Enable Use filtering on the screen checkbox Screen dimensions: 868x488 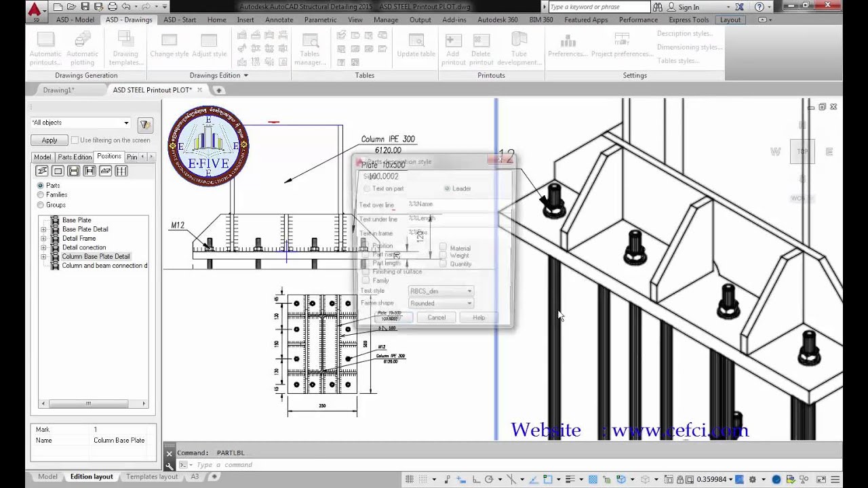[x=75, y=140]
